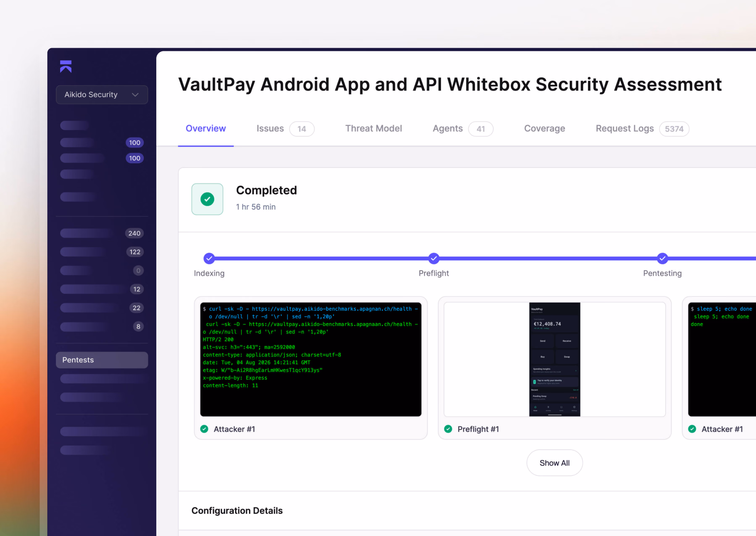Select the Pentesting stage marker

point(662,258)
